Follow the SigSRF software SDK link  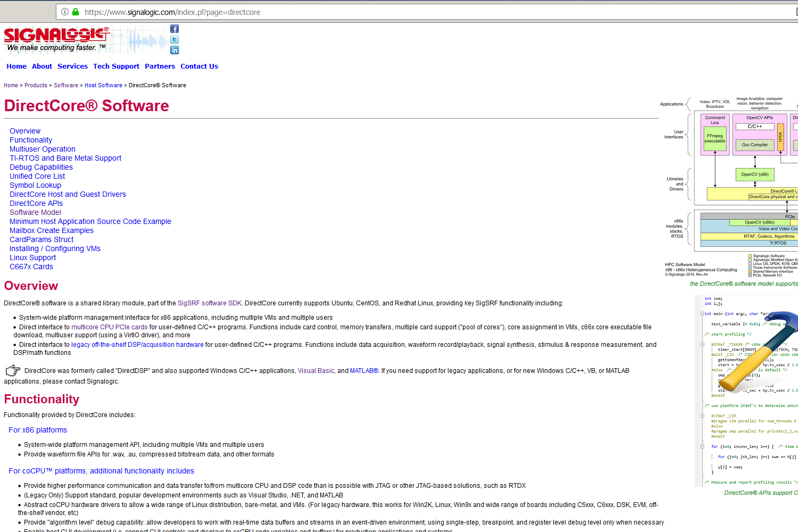click(210, 303)
